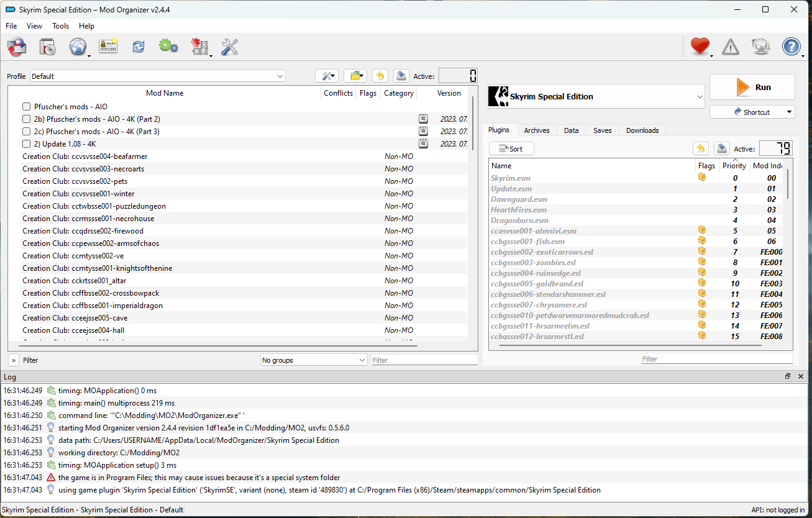The height and width of the screenshot is (518, 812).
Task: Click the install mod from archive icon
Action: (47, 47)
